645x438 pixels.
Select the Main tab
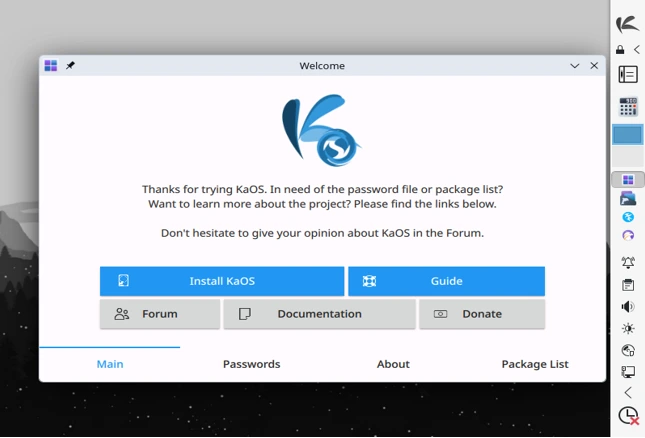(x=110, y=364)
